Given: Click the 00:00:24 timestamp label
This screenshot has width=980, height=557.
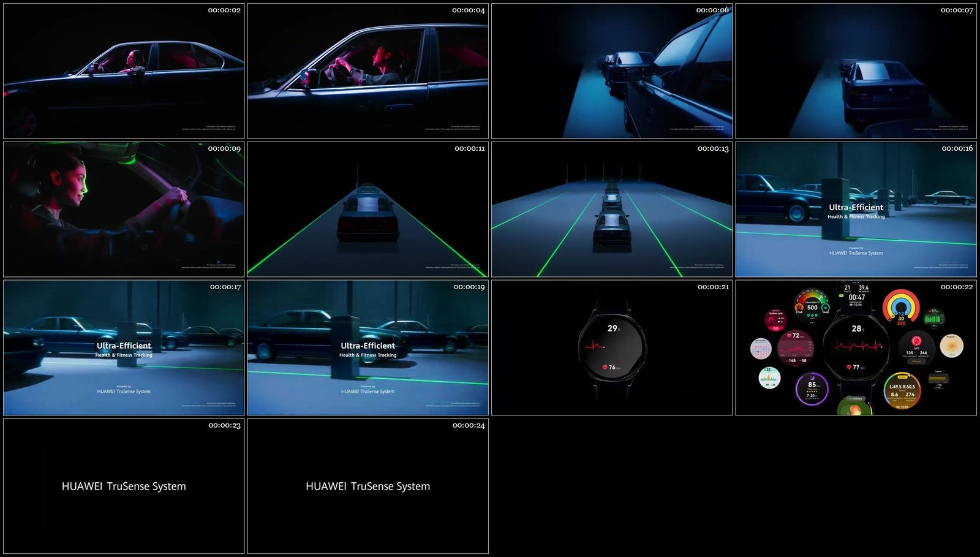Looking at the screenshot, I should [x=469, y=426].
